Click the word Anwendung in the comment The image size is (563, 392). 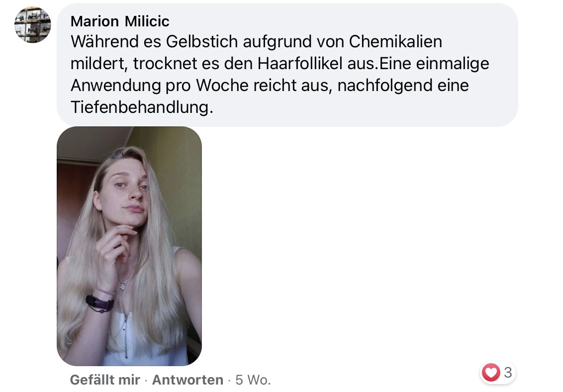click(115, 86)
